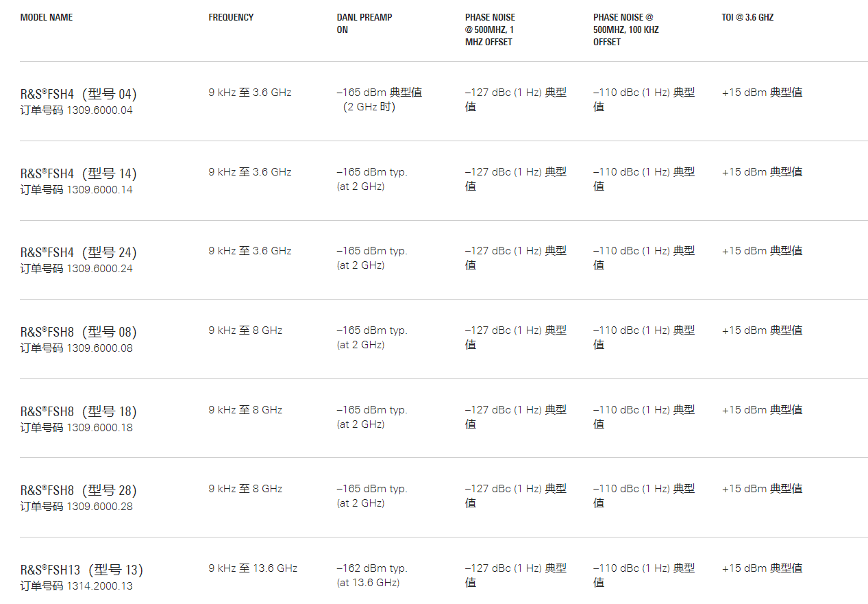Click the 1 MHz offset phase noise header
The width and height of the screenshot is (868, 604).
point(490,29)
